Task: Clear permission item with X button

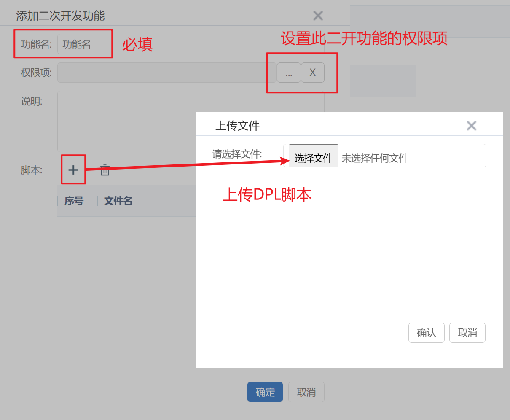Action: (313, 73)
